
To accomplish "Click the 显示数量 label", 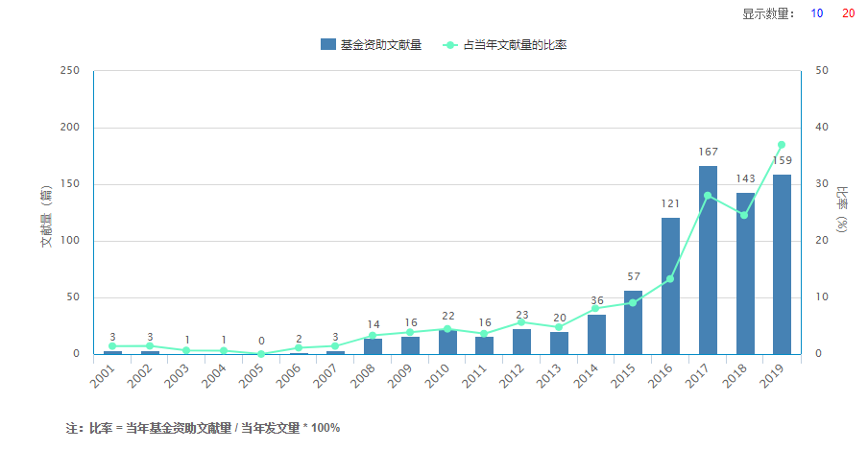I will coord(768,13).
